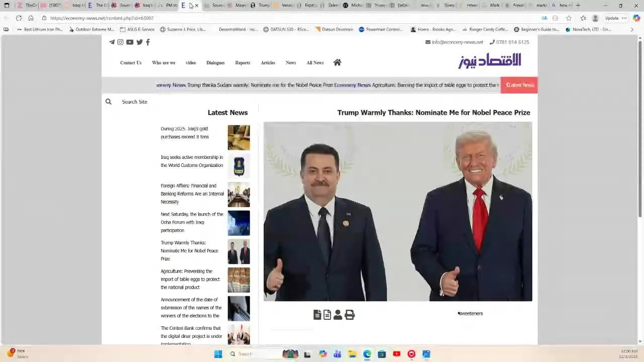Open the browser settings ellipsis menu
The image size is (644, 362).
pyautogui.click(x=624, y=18)
